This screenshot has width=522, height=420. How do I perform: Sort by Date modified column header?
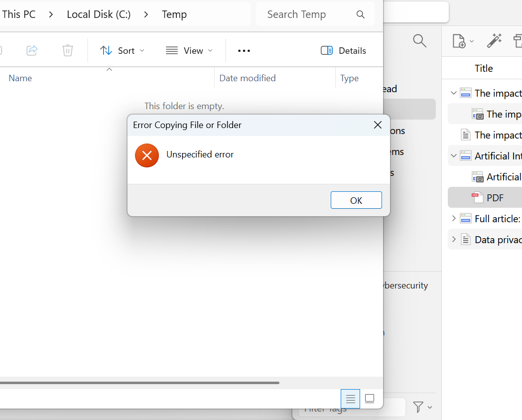tap(248, 78)
